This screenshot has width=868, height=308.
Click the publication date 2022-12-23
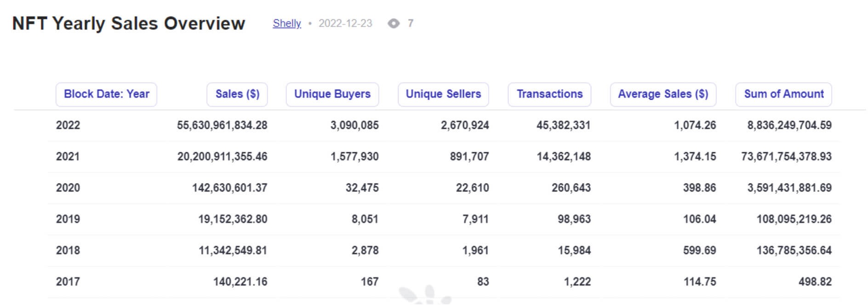click(345, 23)
